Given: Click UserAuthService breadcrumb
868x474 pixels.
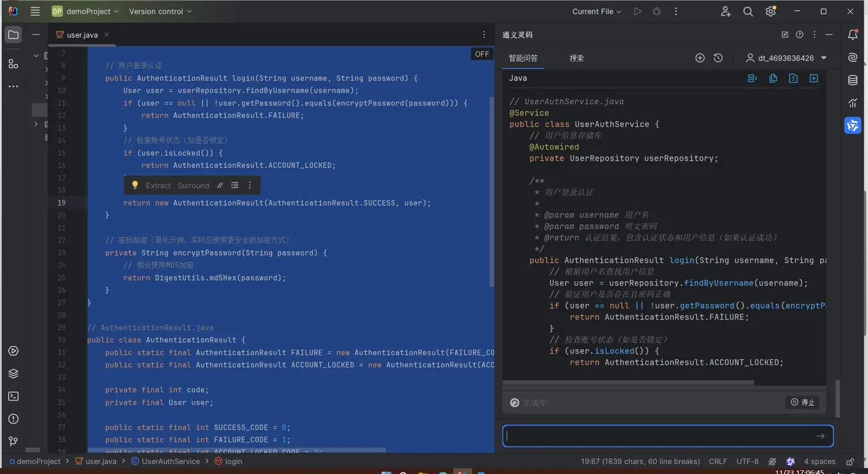Looking at the screenshot, I should tap(165, 462).
